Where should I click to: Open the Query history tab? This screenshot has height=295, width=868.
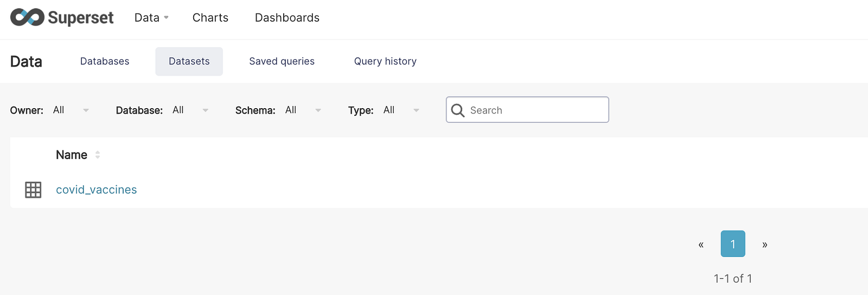tap(385, 61)
